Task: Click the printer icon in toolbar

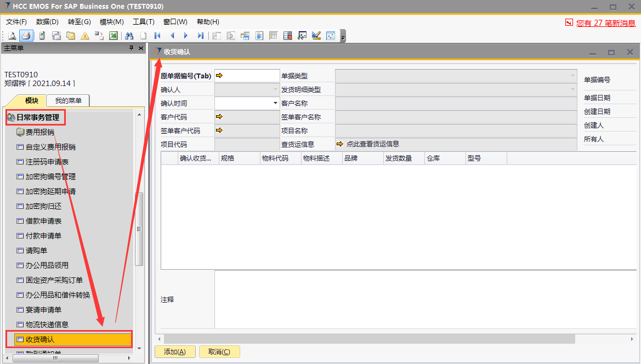Action: click(x=26, y=36)
